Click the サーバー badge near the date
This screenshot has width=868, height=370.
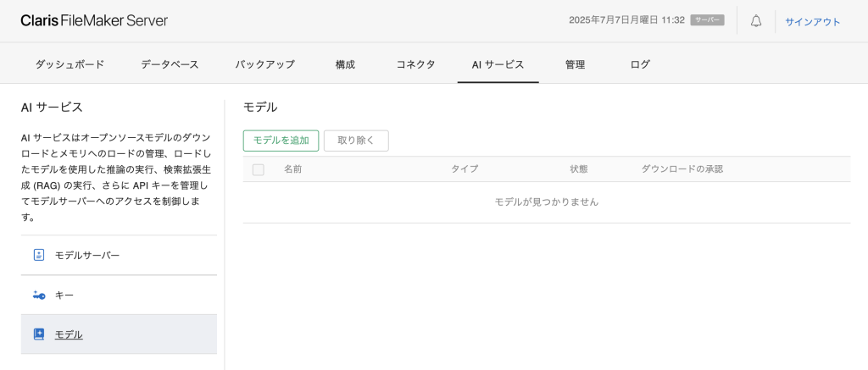click(x=707, y=20)
